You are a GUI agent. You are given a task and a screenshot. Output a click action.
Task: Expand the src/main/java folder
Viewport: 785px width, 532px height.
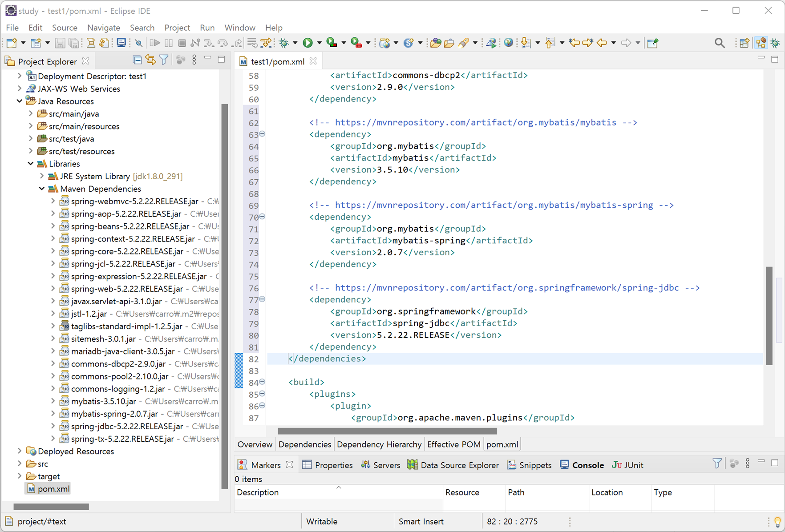[x=31, y=113]
